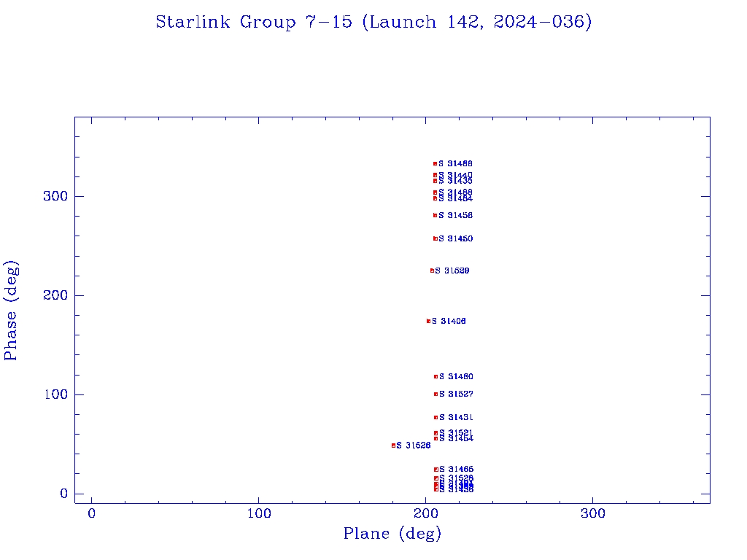747x560 pixels.
Task: Click the 'S 31529' satellite label
Action: (x=452, y=271)
